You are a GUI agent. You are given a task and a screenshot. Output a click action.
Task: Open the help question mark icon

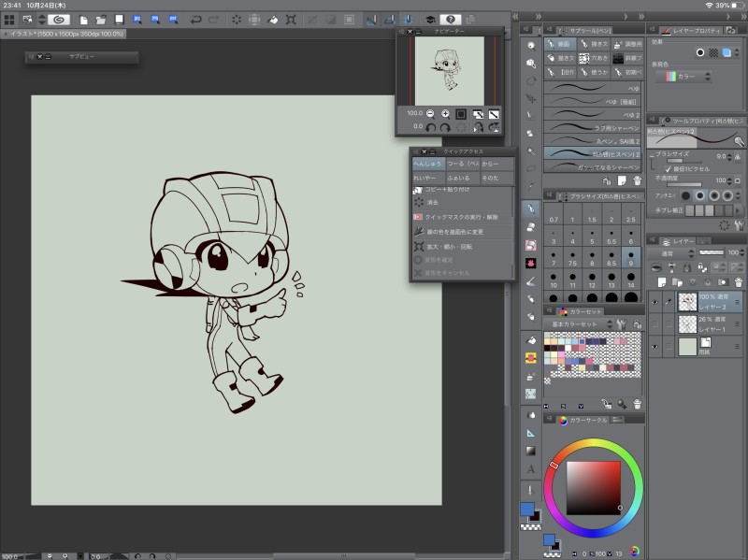(449, 19)
